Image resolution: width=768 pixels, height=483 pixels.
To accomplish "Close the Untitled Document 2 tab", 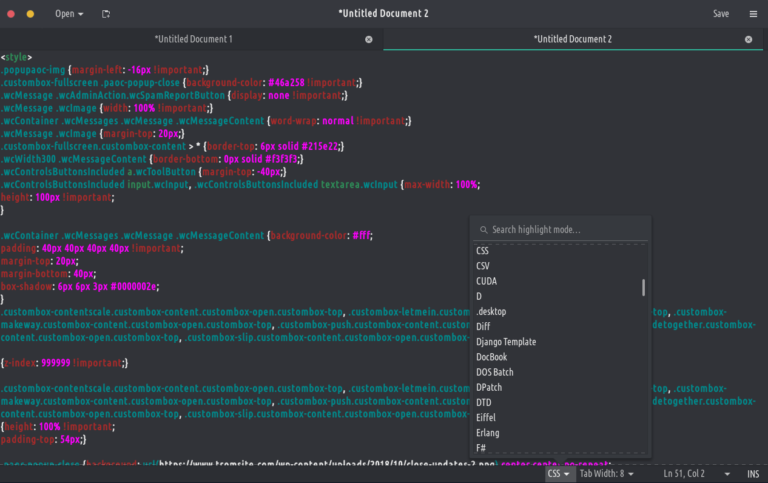I will point(748,39).
